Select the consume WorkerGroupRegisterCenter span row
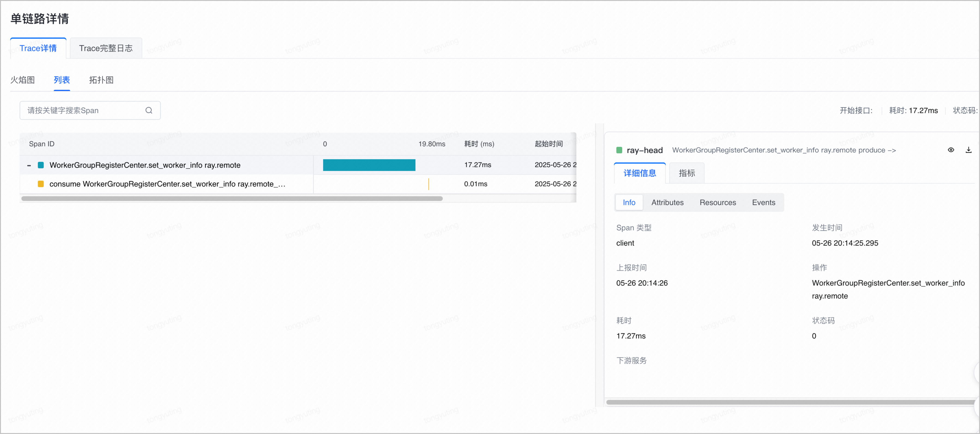The width and height of the screenshot is (980, 434). pos(298,184)
